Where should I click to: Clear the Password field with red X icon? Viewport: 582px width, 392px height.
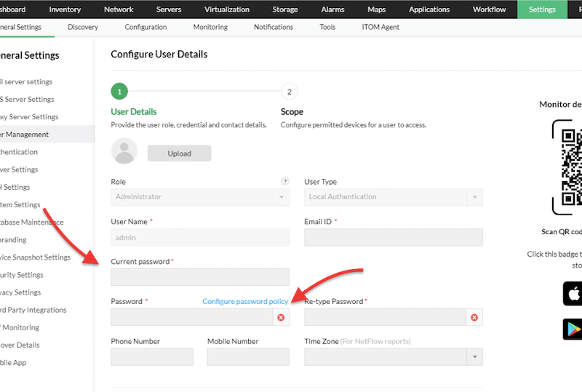click(281, 317)
